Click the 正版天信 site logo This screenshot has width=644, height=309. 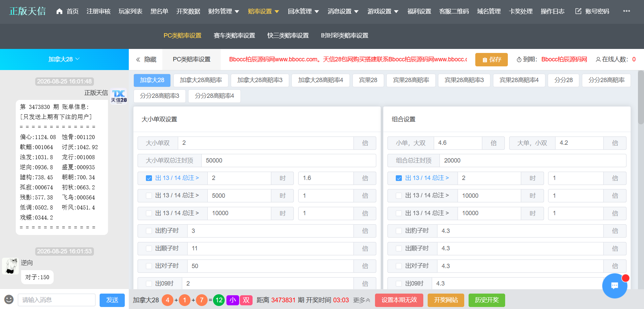click(28, 11)
